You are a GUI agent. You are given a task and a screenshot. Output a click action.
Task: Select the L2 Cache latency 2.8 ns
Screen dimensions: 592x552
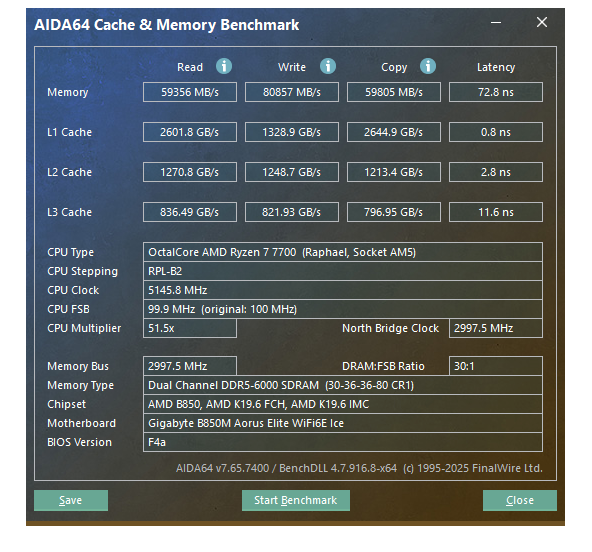click(x=496, y=172)
